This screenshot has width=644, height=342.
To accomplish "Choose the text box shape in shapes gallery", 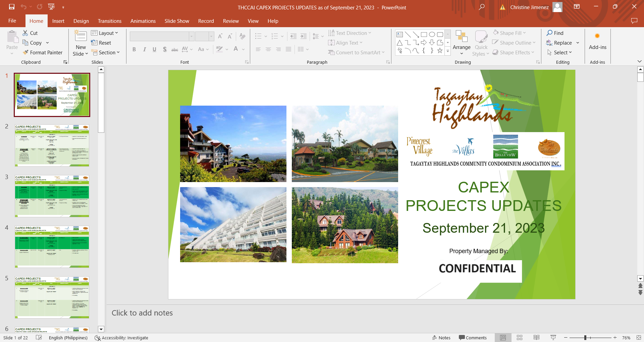I will click(400, 34).
